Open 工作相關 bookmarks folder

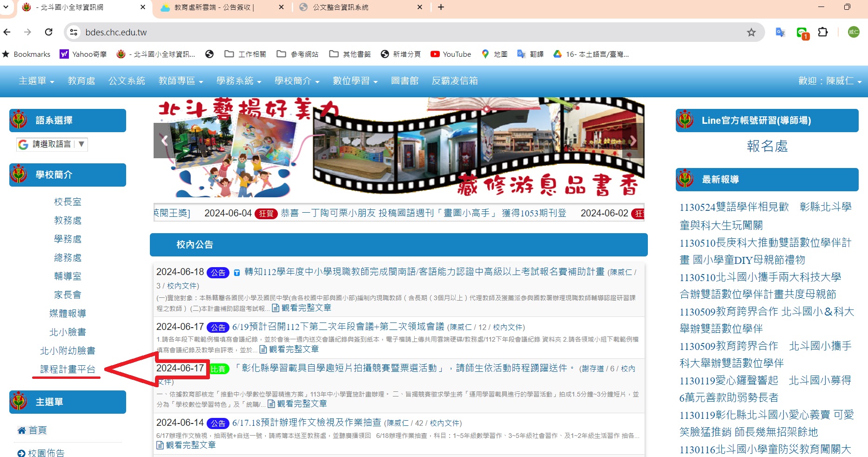tap(245, 54)
